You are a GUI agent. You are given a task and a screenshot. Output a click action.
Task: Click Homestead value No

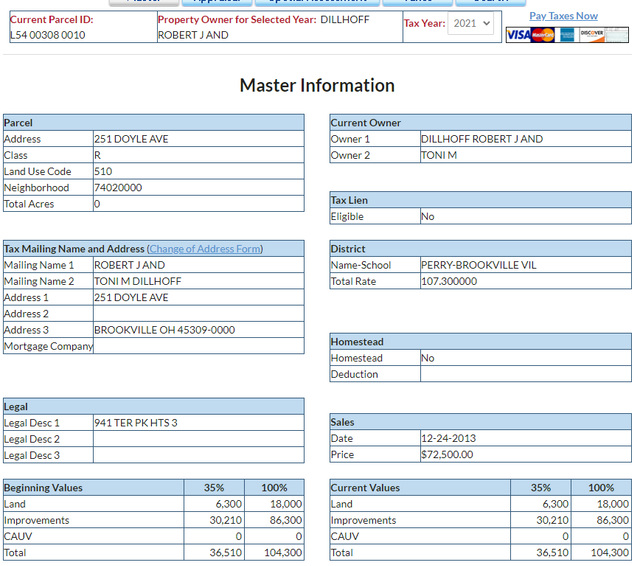(x=428, y=358)
